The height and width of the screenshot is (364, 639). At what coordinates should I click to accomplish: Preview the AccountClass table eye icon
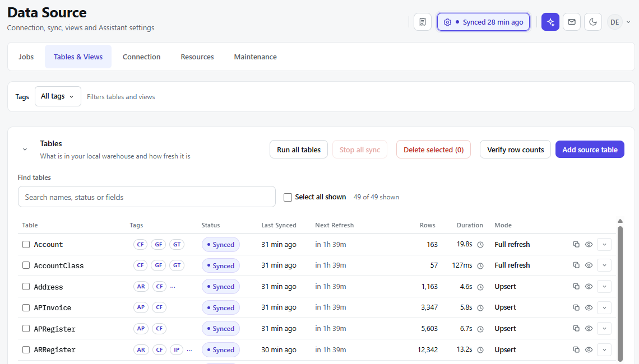(x=589, y=265)
